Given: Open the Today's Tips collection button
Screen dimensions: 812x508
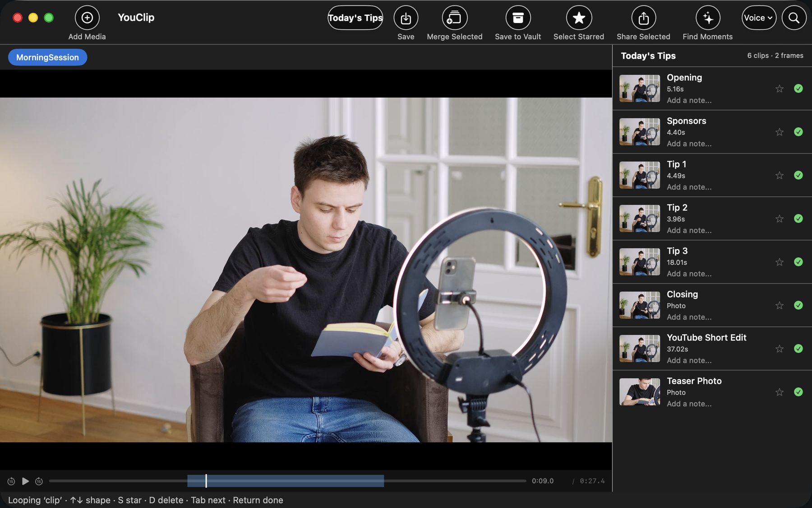Looking at the screenshot, I should point(355,18).
